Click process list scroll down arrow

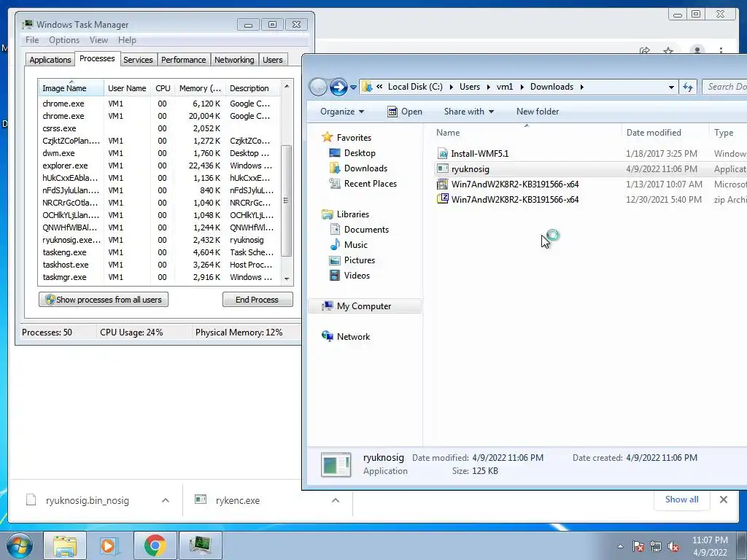[287, 279]
